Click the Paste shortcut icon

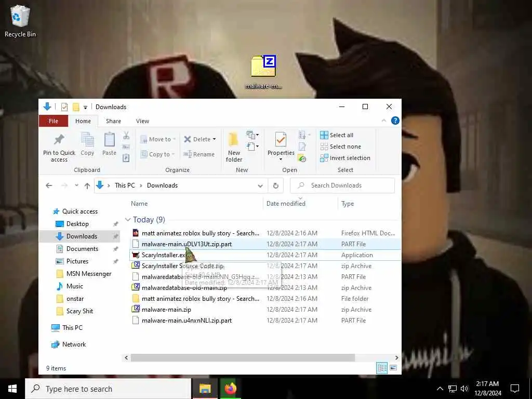click(126, 158)
